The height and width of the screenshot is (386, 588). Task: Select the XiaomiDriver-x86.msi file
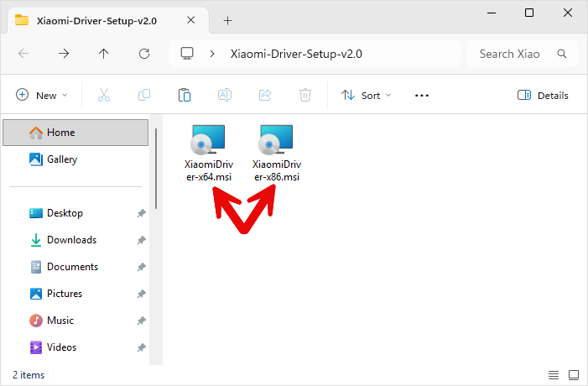click(x=277, y=154)
